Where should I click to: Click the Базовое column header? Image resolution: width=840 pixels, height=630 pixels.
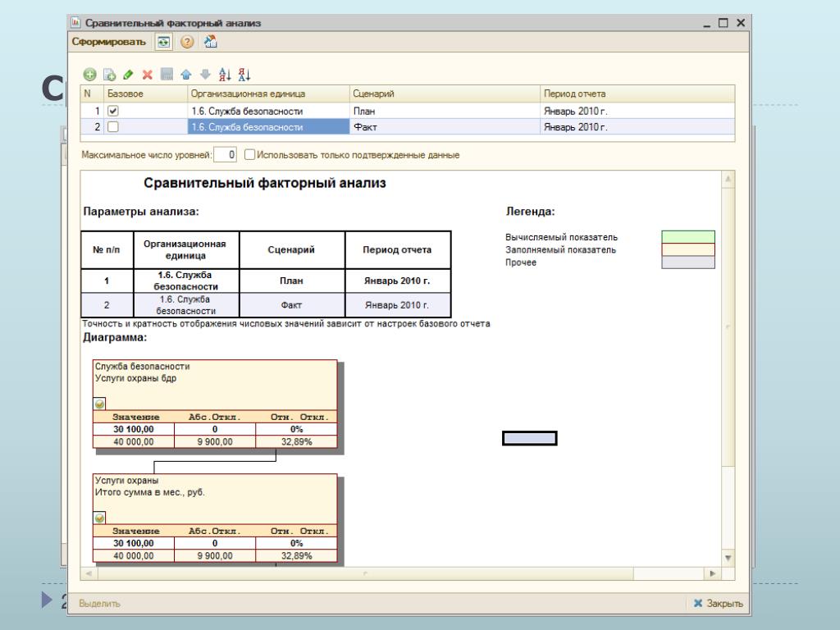click(x=145, y=94)
